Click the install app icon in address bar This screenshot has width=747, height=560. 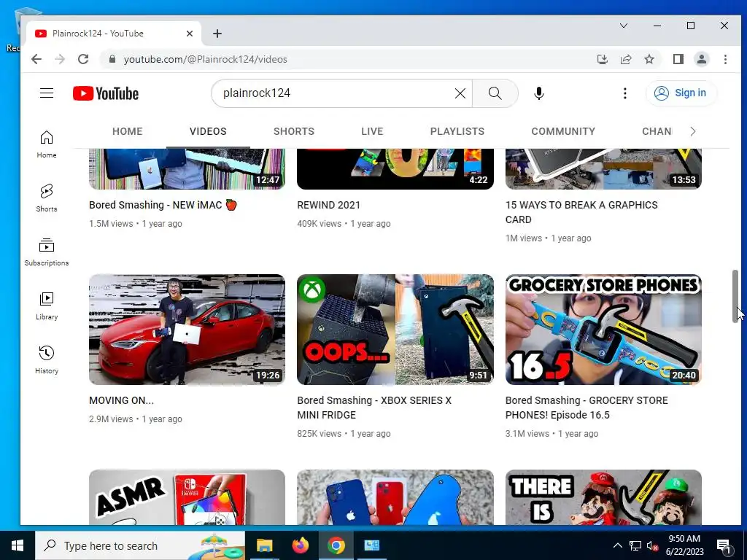click(602, 59)
